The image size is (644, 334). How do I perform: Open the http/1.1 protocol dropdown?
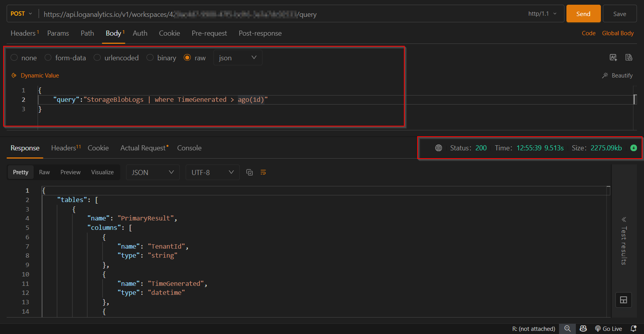(x=542, y=14)
